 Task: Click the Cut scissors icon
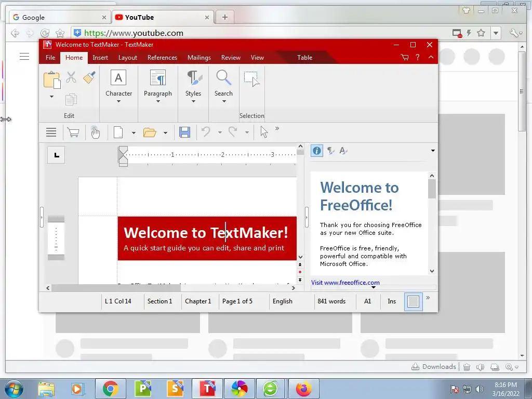coord(71,77)
